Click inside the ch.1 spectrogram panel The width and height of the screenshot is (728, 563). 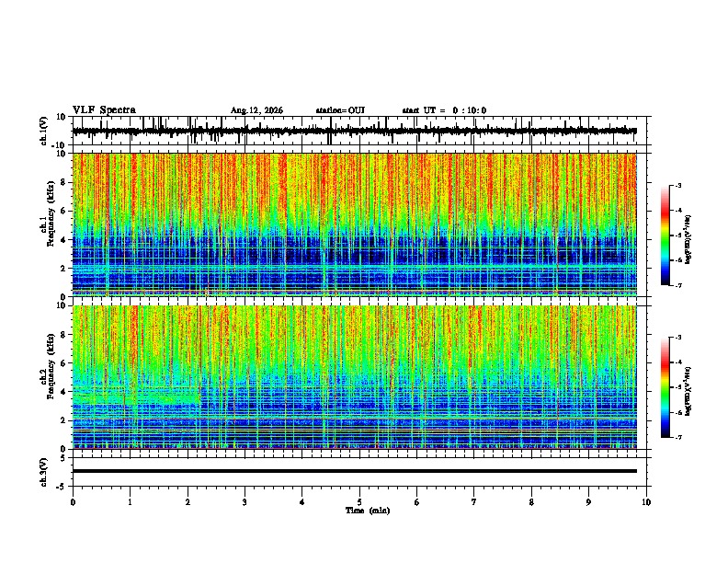[354, 224]
